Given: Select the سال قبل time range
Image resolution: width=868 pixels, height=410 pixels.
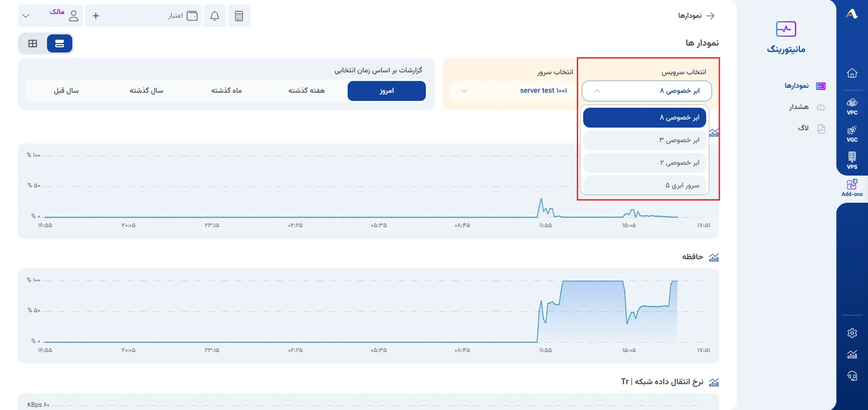Looking at the screenshot, I should 66,91.
